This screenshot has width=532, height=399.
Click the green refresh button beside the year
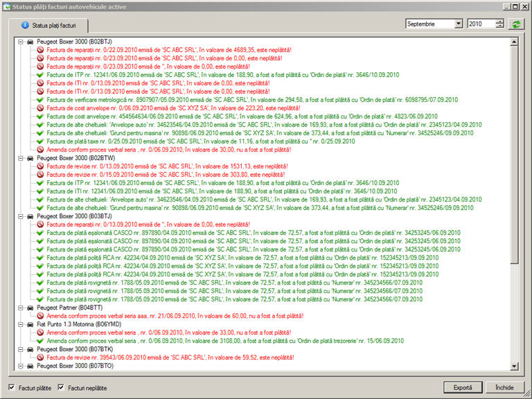tap(516, 24)
